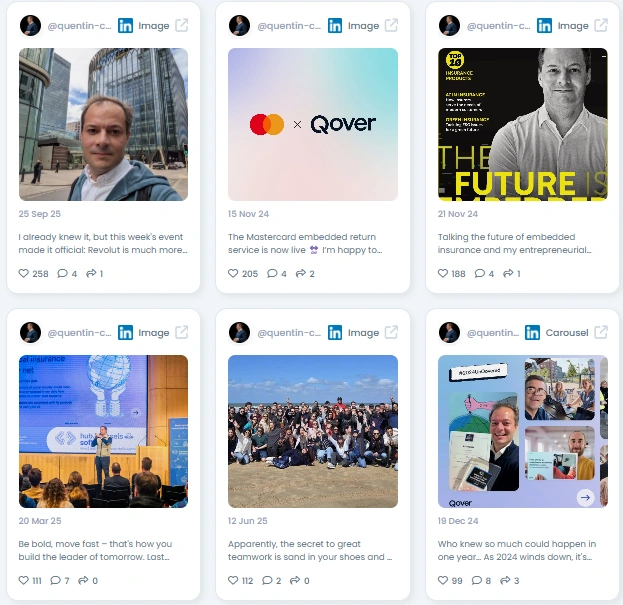Advance carousel with the arrow button
This screenshot has width=623, height=605.
585,497
